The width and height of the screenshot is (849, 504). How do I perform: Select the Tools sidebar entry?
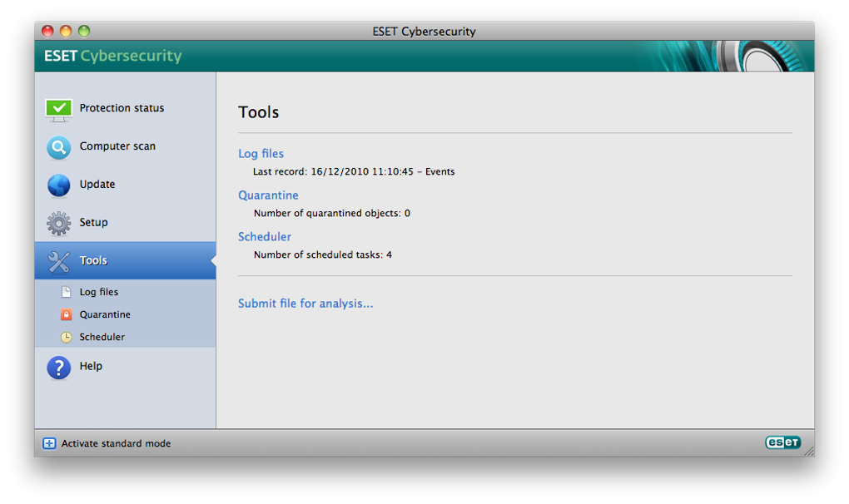pyautogui.click(x=125, y=260)
